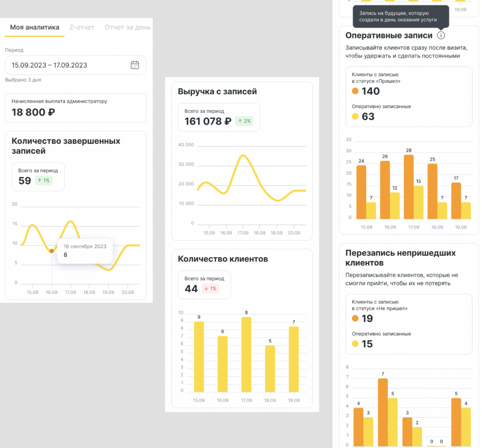This screenshot has height=448, width=482.
Task: Click the orange bar labeled 28
Action: point(409,187)
